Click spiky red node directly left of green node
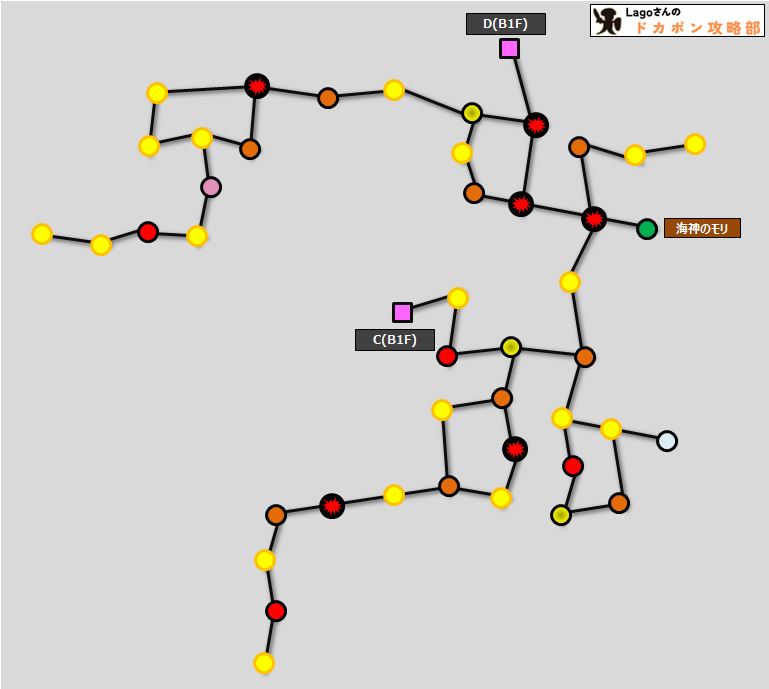Viewport: 769px width, 689px height. pyautogui.click(x=594, y=219)
